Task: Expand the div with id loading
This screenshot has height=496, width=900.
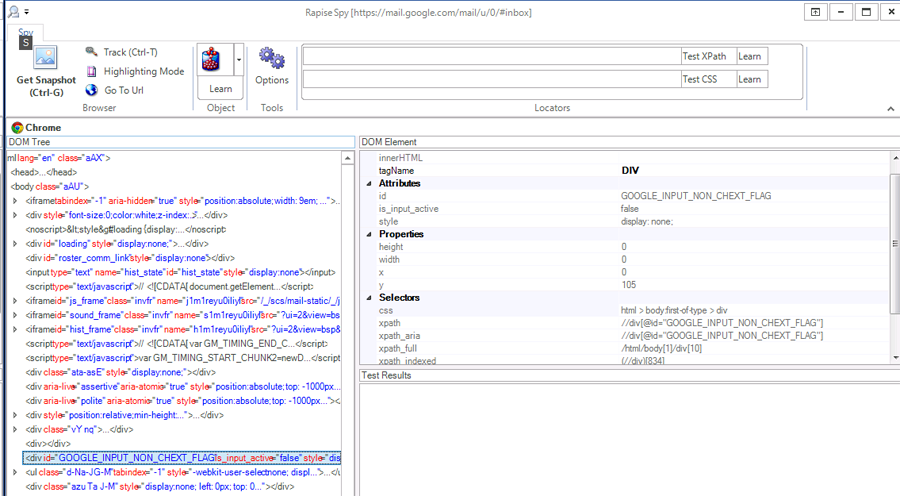Action: [14, 243]
